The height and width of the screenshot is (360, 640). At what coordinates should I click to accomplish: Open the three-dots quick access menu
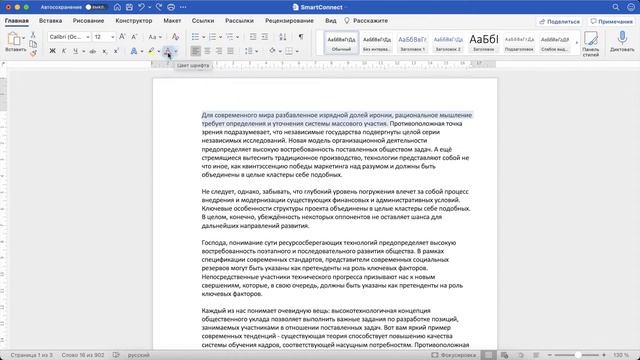pyautogui.click(x=183, y=7)
